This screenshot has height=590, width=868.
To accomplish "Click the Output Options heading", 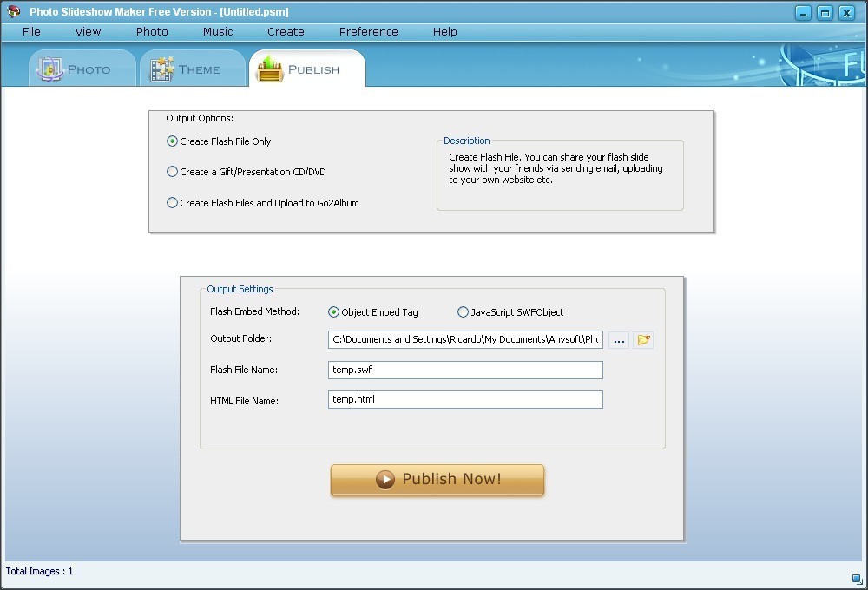I will [200, 118].
